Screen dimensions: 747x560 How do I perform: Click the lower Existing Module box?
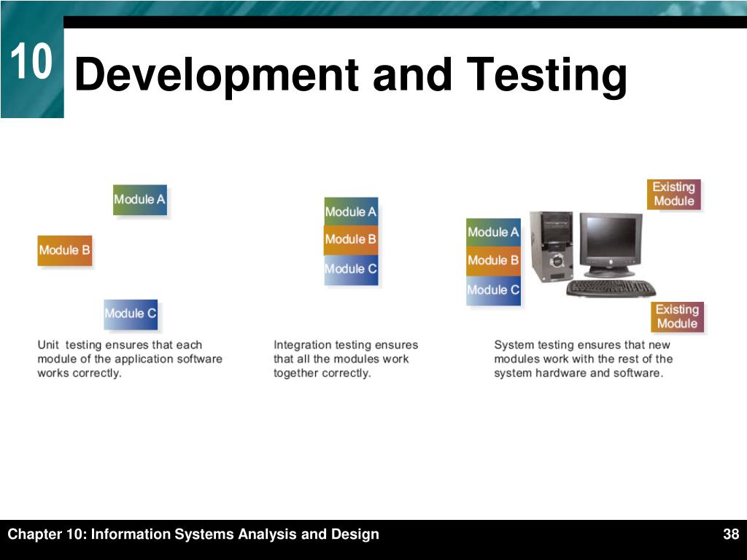point(677,316)
